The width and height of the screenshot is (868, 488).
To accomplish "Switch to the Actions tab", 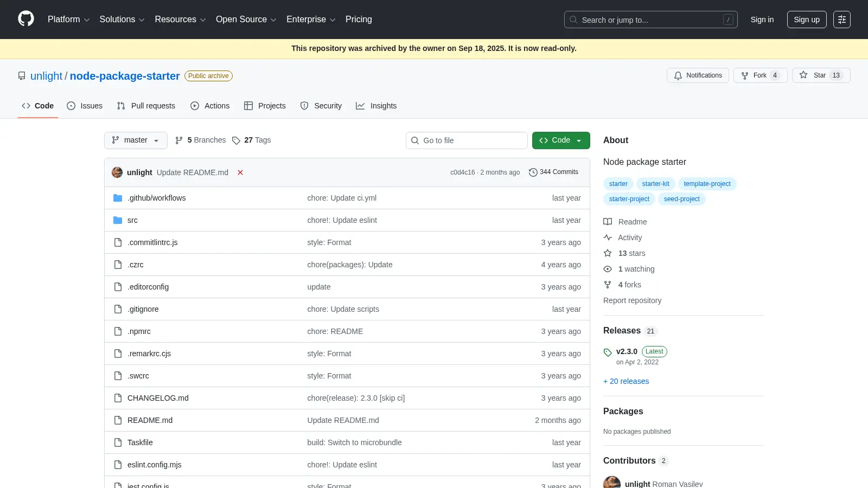I will (x=210, y=106).
